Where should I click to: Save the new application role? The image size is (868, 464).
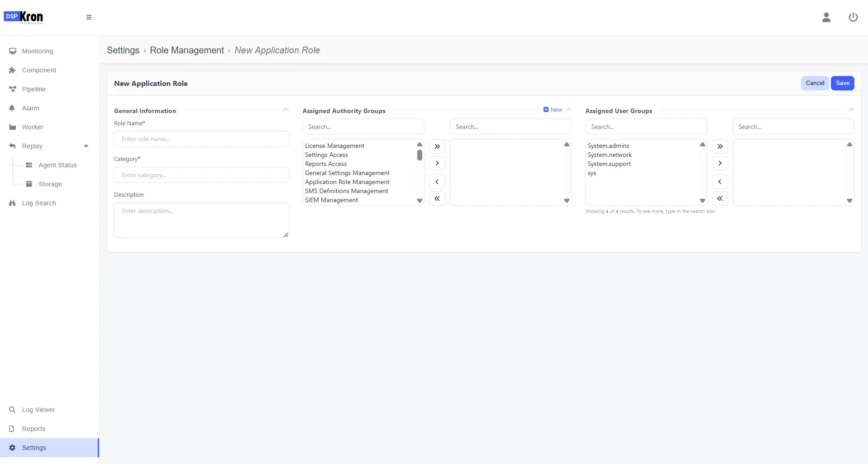coord(843,83)
